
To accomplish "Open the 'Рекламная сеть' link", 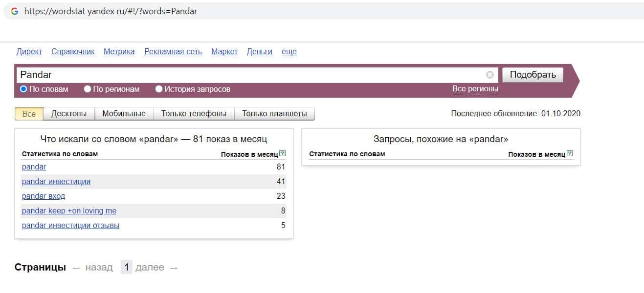I will coord(173,51).
